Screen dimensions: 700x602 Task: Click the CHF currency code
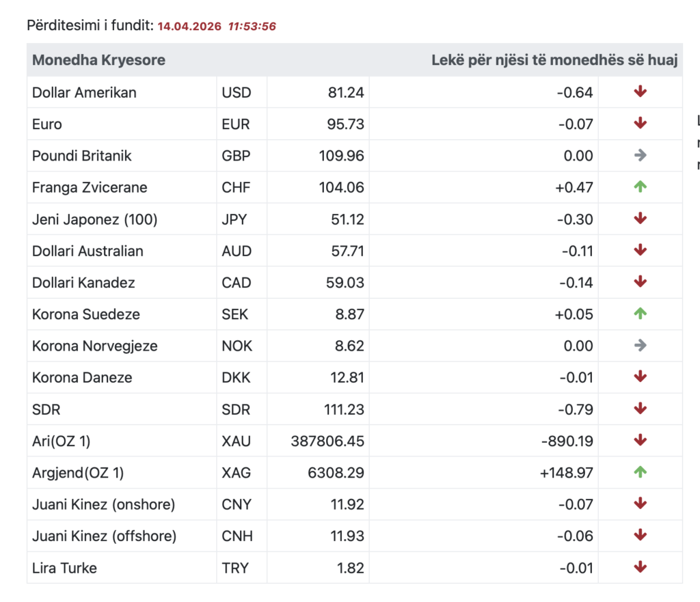coord(236,187)
